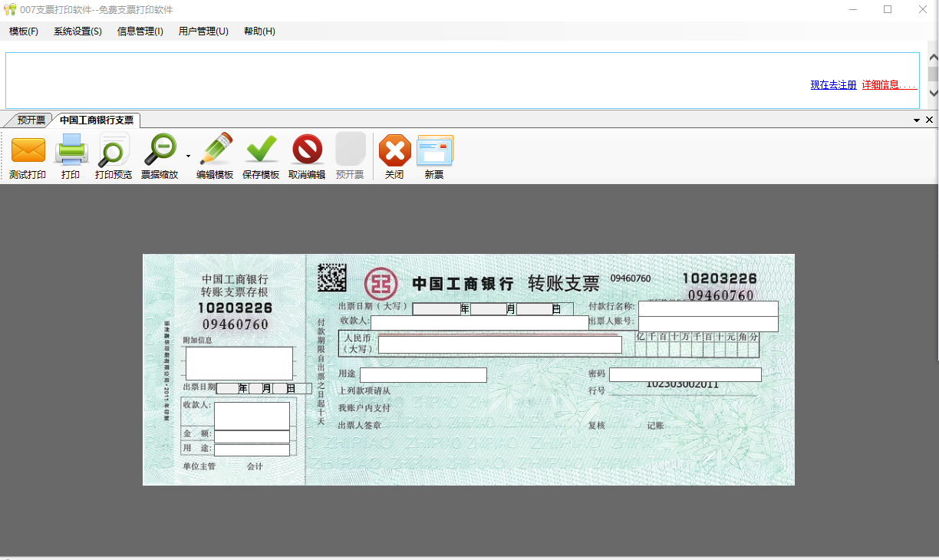
Task: Click the check's main day date field
Action: [534, 309]
